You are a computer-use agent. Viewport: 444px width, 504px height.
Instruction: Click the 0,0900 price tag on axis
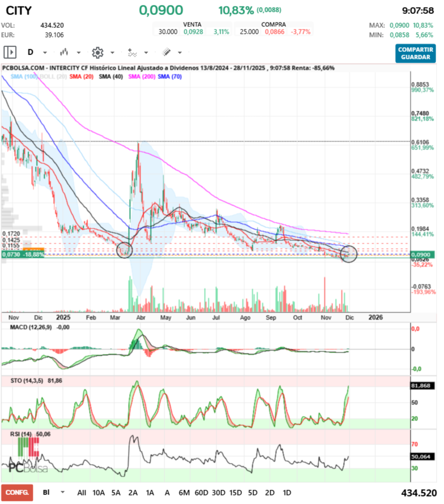point(423,254)
